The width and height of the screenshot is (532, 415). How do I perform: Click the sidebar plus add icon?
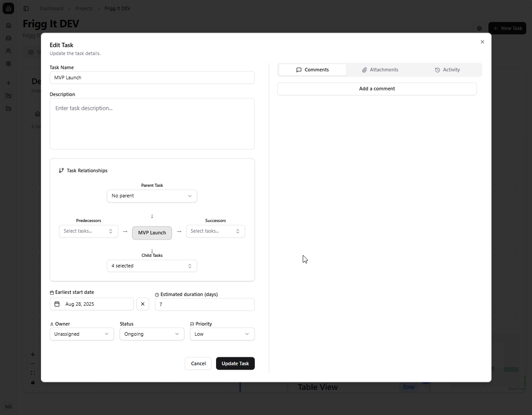coord(8,83)
